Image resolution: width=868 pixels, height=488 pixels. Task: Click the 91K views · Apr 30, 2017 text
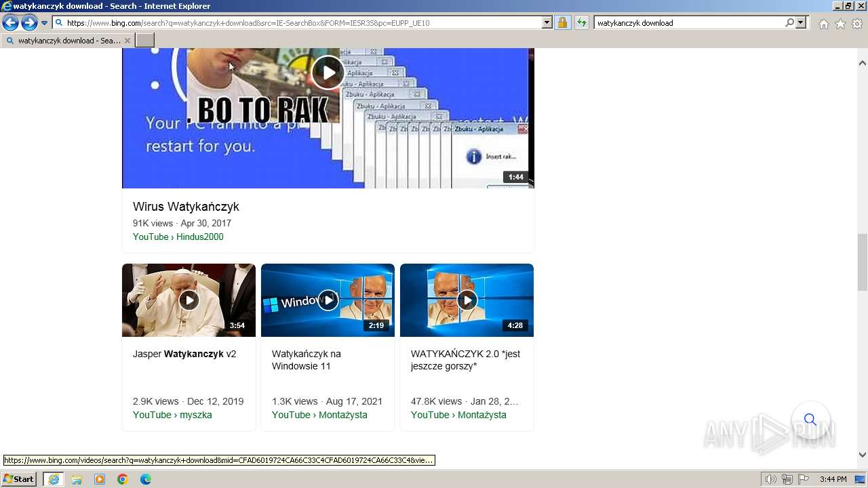182,223
